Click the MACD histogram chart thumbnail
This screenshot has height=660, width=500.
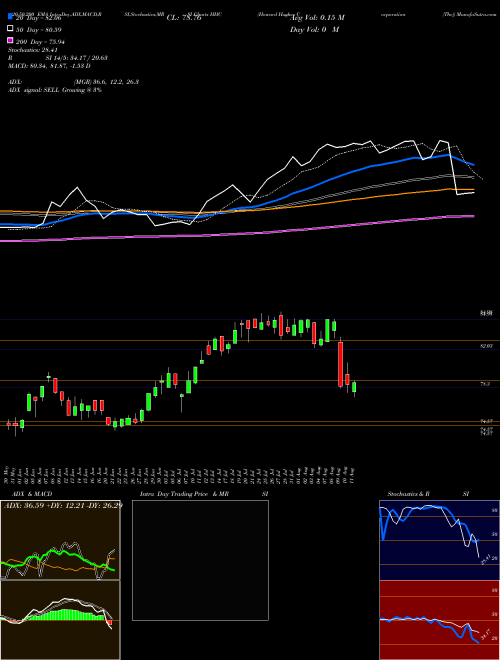tap(60, 620)
